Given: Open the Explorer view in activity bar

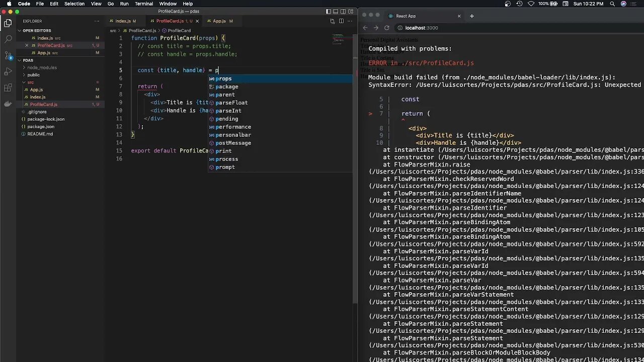Looking at the screenshot, I should pyautogui.click(x=8, y=23).
